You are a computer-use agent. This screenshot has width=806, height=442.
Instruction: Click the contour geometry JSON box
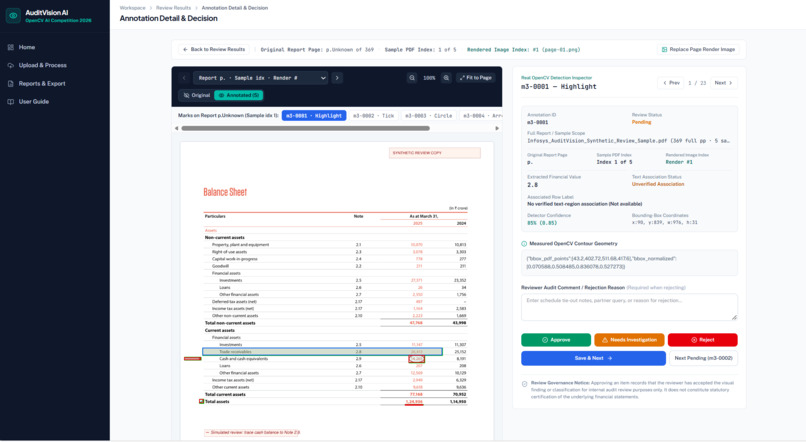click(x=629, y=263)
